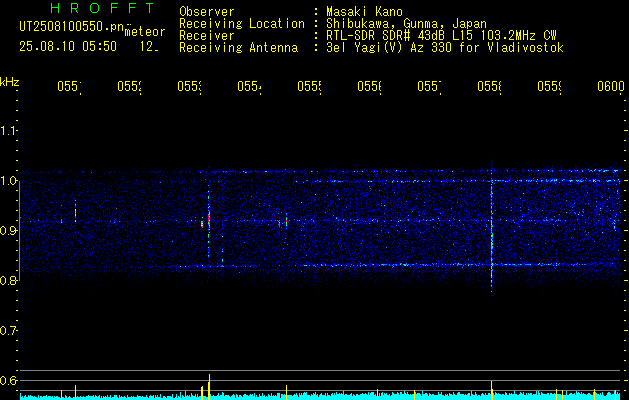Click the Receiving Location label
Image resolution: width=629 pixels, height=400 pixels.
(242, 24)
